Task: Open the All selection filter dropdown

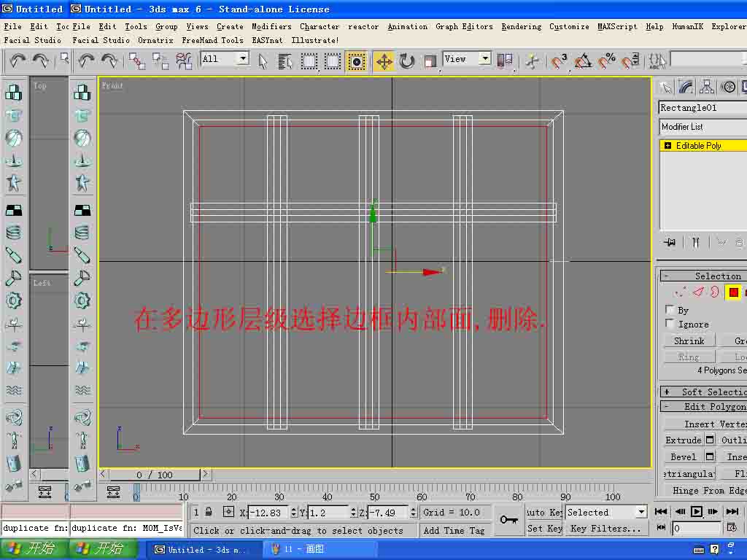Action: point(225,58)
